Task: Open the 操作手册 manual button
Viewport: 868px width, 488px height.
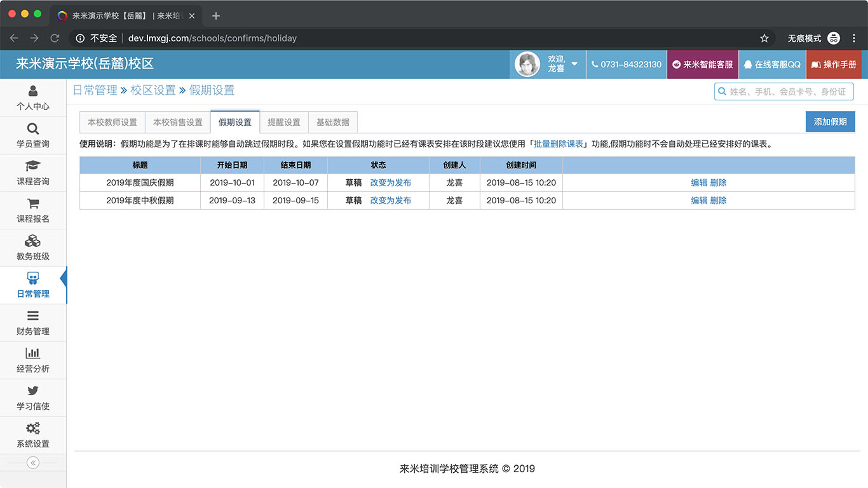Action: point(834,65)
